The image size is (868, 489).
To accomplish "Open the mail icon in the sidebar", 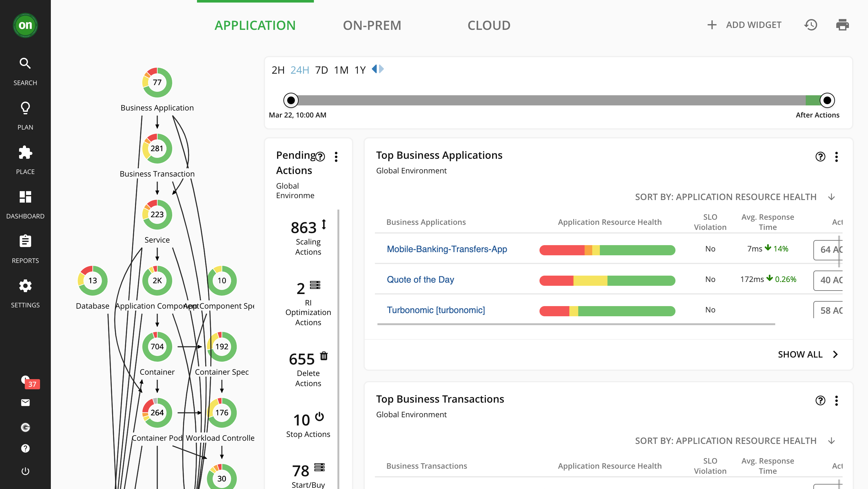I will (25, 403).
